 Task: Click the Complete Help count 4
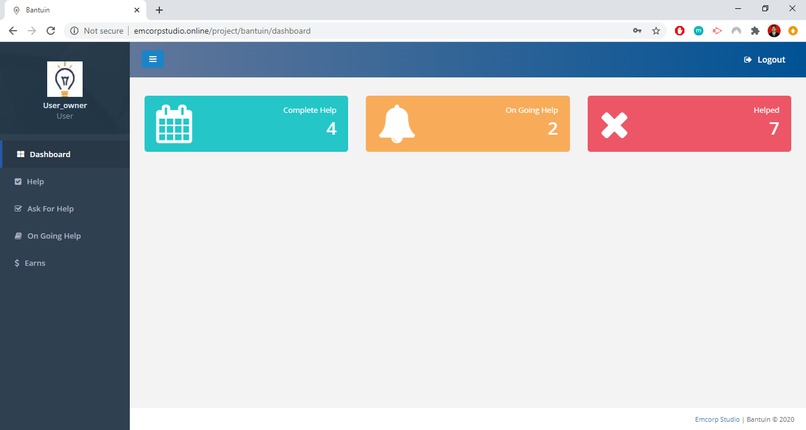[332, 128]
